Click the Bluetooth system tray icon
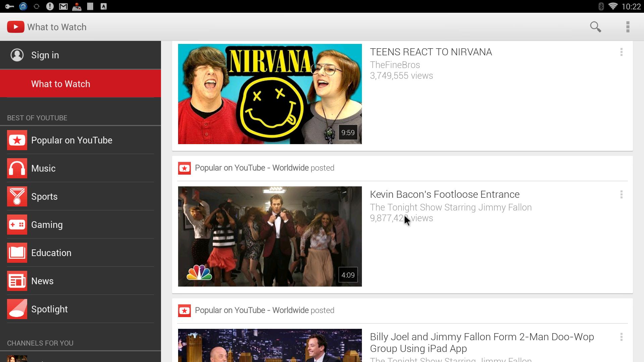Viewport: 644px width, 362px height. (x=599, y=6)
